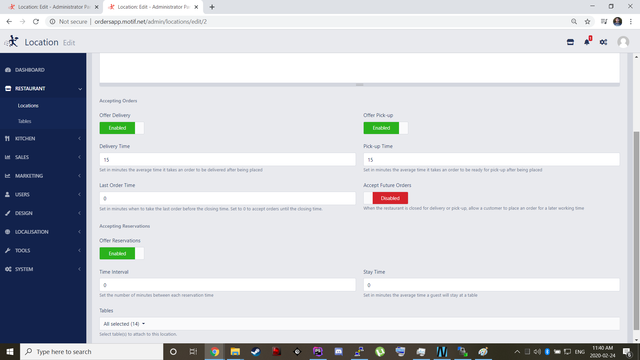Click the Users person icon
This screenshot has height=360, width=640.
(x=7, y=195)
